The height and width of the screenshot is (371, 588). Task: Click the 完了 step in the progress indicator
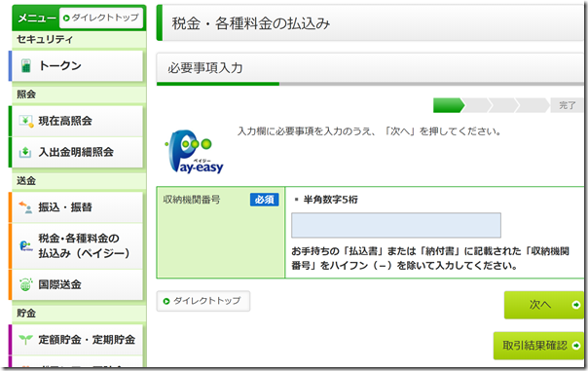(567, 105)
